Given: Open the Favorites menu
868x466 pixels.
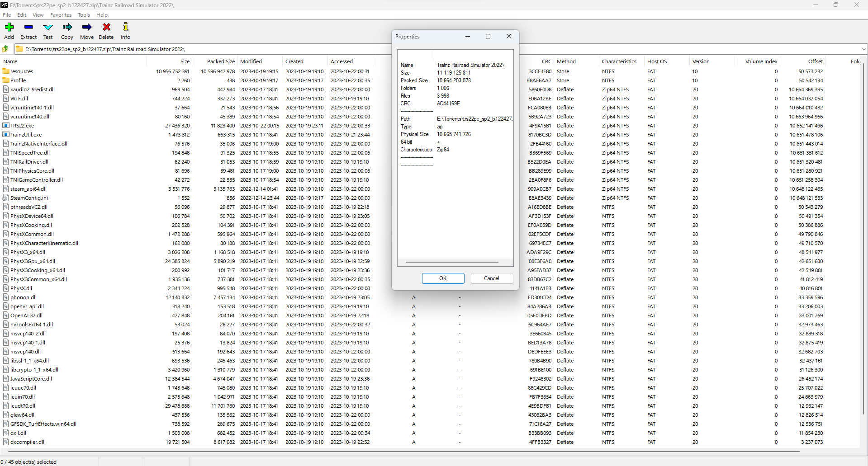Looking at the screenshot, I should 61,15.
